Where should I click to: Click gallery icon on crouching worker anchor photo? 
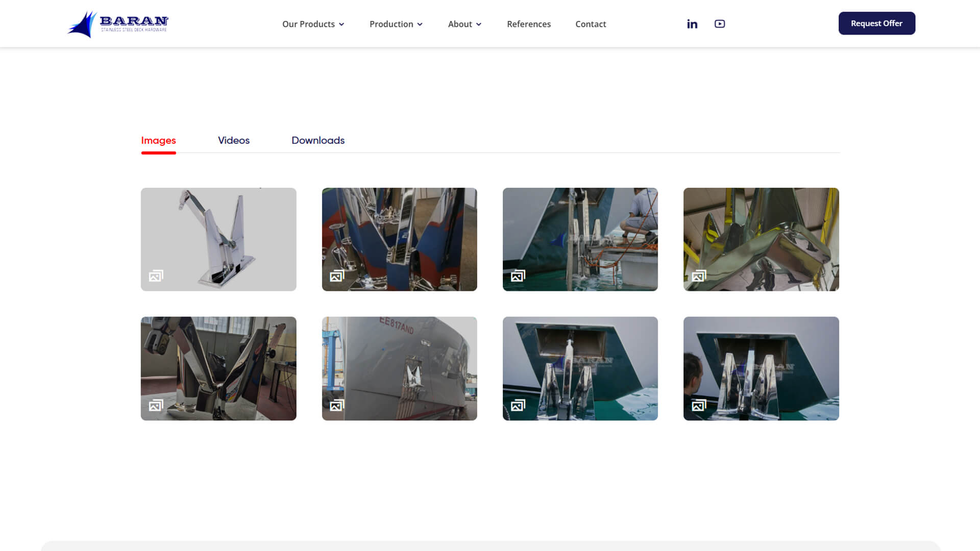tap(518, 276)
